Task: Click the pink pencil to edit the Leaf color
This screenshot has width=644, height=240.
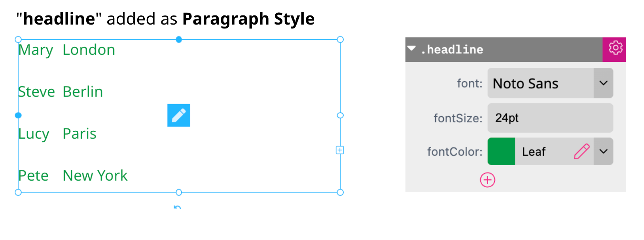Action: coord(581,151)
